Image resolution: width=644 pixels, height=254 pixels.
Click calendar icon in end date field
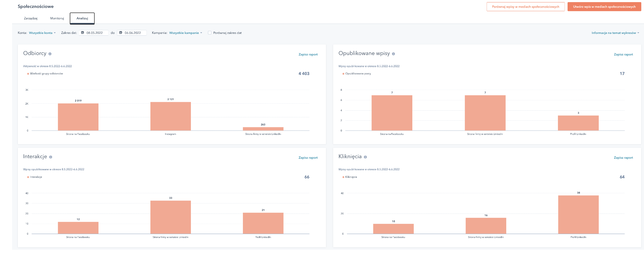coord(121,33)
